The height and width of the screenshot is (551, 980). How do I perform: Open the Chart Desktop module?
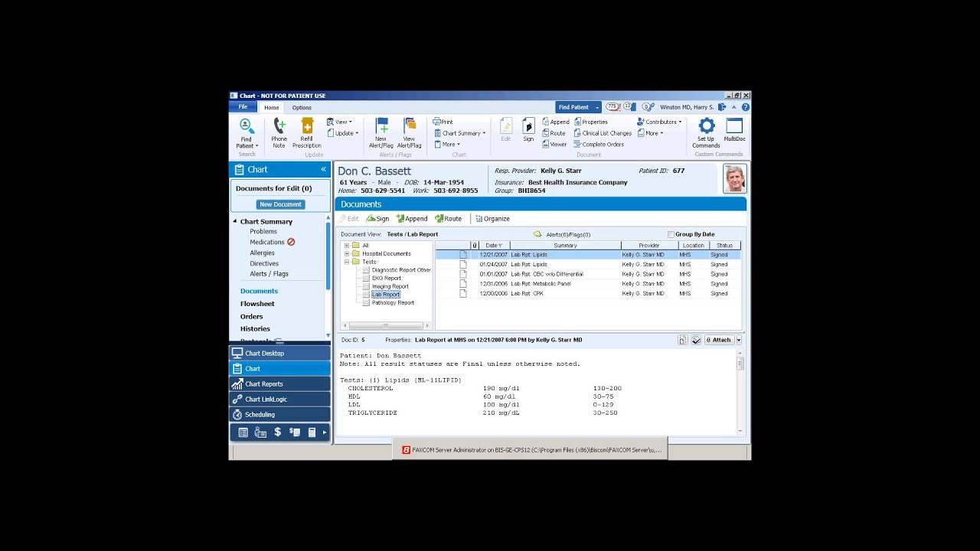click(279, 353)
